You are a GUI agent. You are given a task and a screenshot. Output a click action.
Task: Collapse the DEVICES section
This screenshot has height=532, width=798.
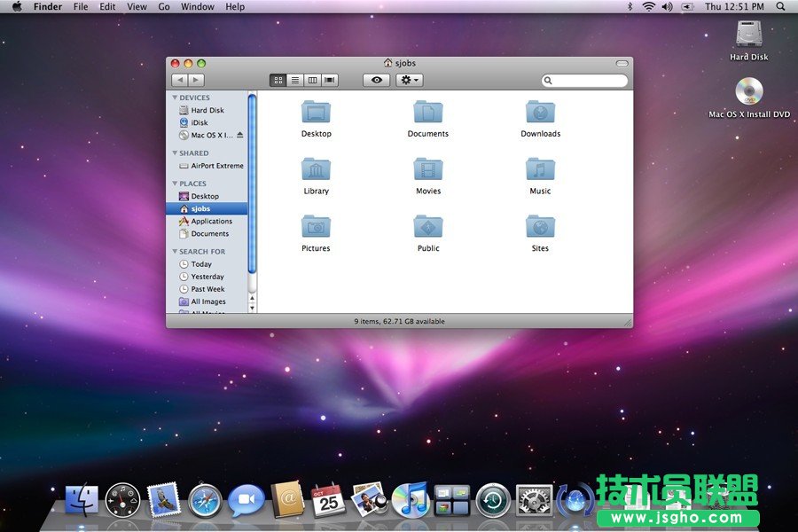click(176, 98)
